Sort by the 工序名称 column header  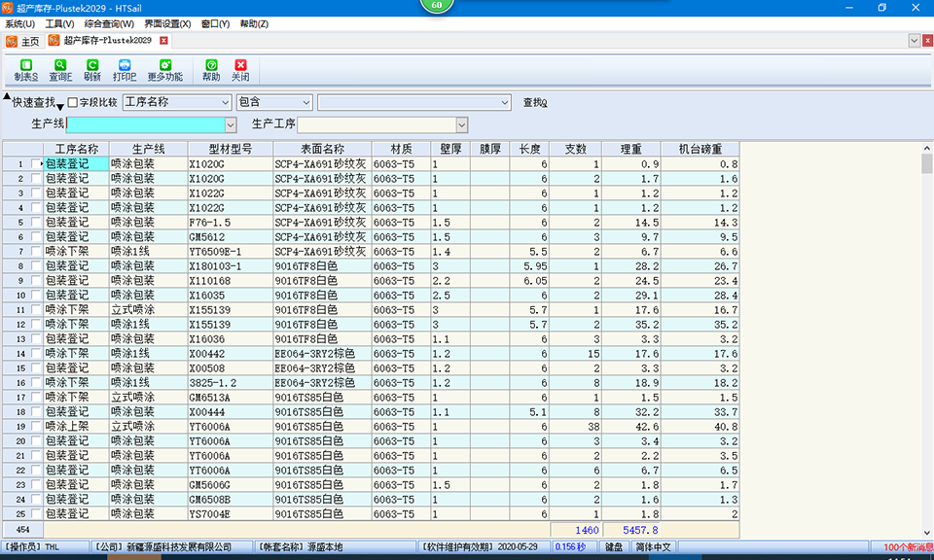76,149
